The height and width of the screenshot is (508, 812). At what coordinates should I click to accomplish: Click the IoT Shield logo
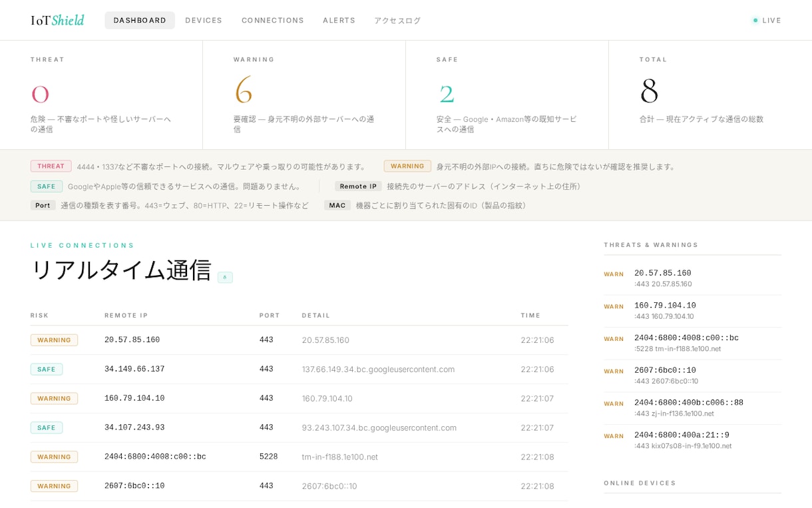click(x=57, y=20)
